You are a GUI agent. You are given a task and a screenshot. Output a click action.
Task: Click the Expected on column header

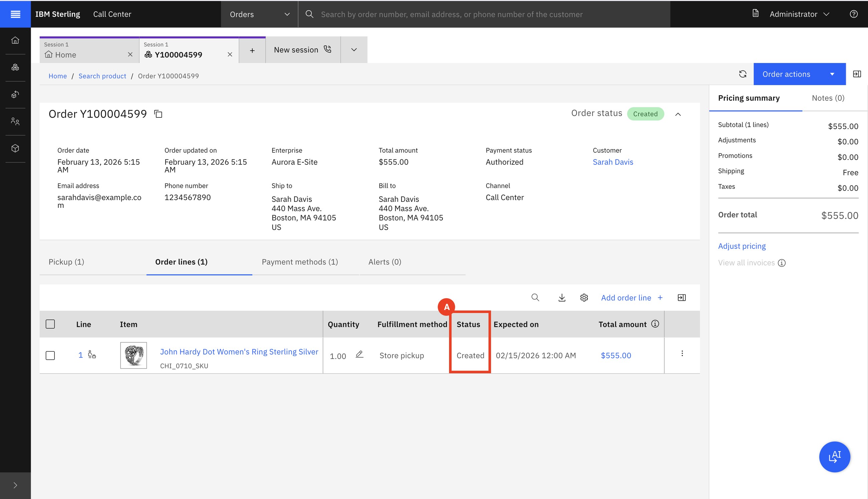click(x=516, y=325)
